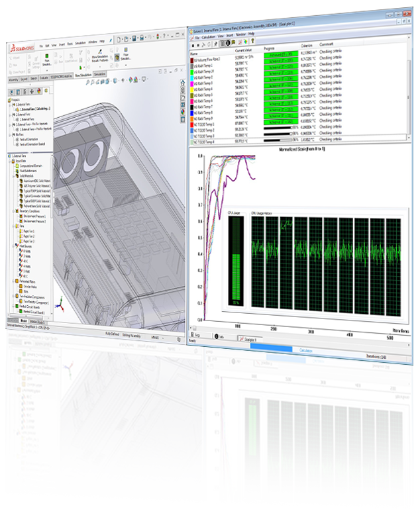Click the Model tab at the bottom
The height and width of the screenshot is (527, 420).
[25, 320]
